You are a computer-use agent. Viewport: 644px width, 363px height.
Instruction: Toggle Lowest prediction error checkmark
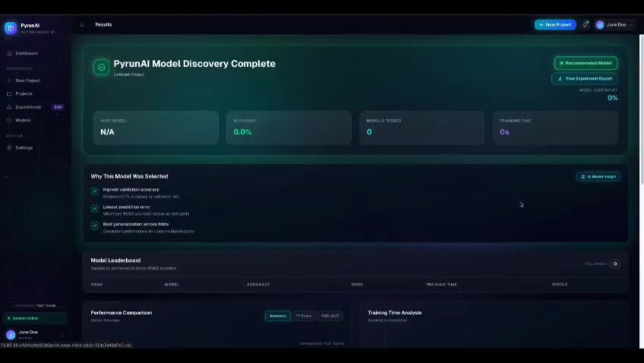click(x=95, y=209)
